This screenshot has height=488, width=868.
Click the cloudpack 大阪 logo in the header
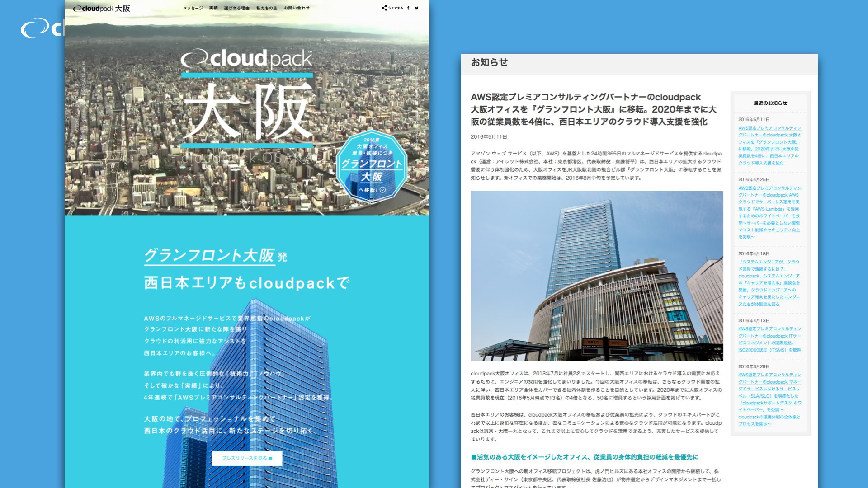pos(101,8)
